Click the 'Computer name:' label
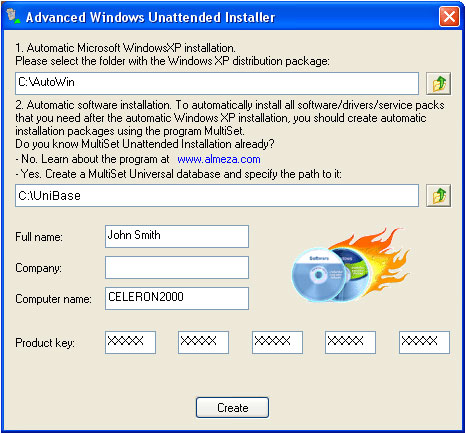This screenshot has width=466, height=434. (x=53, y=299)
